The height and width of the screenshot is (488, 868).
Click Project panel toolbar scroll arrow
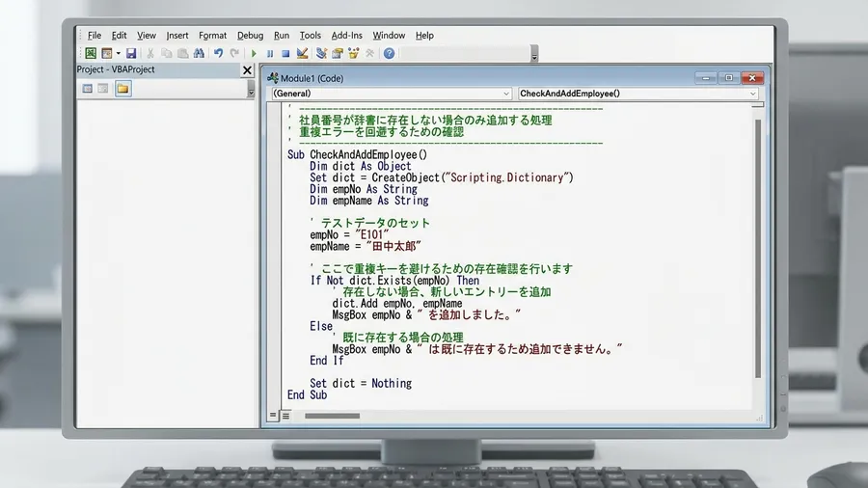251,89
